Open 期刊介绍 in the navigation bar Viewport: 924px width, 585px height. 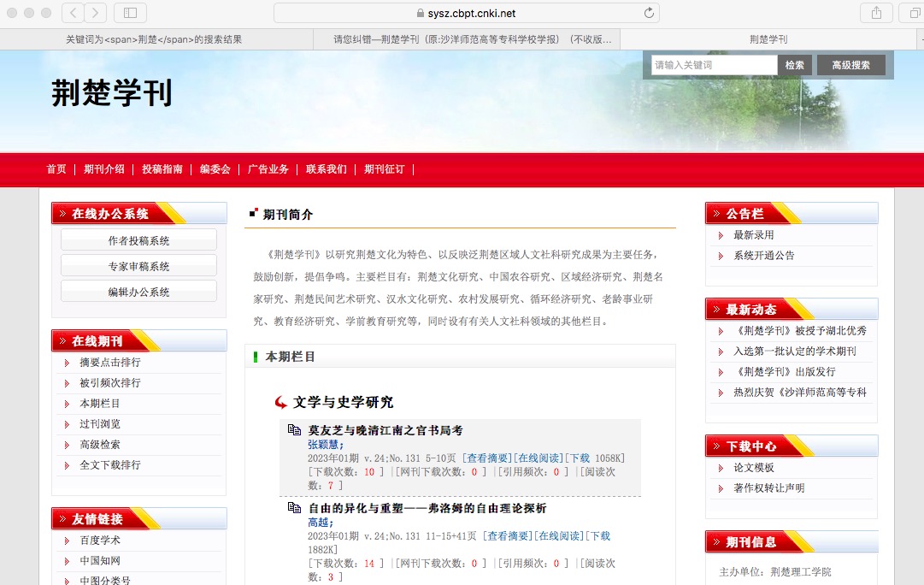pos(104,169)
